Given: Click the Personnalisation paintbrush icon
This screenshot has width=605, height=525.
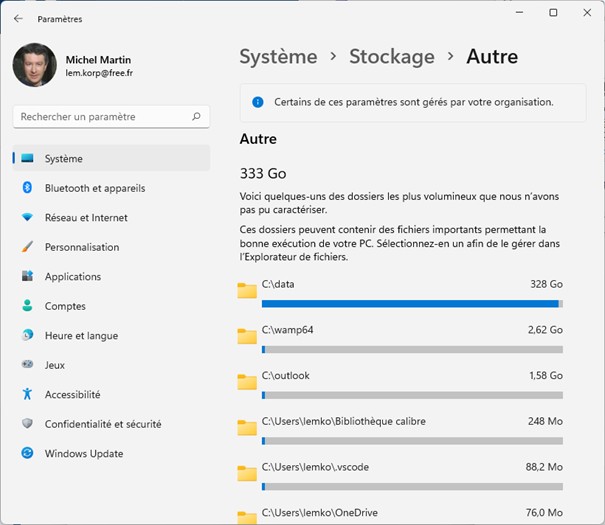Looking at the screenshot, I should pyautogui.click(x=27, y=247).
